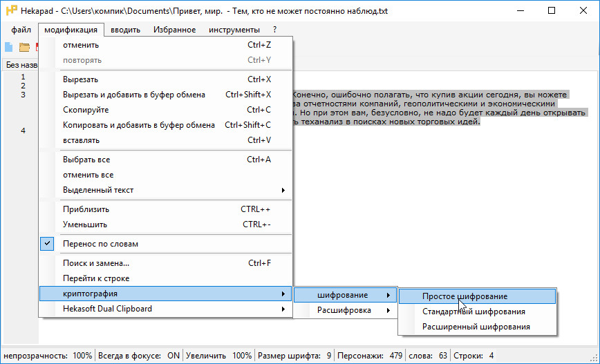Screen dimensions: 600x364
Task: Open the шифрование submenu
Action: [x=346, y=295]
